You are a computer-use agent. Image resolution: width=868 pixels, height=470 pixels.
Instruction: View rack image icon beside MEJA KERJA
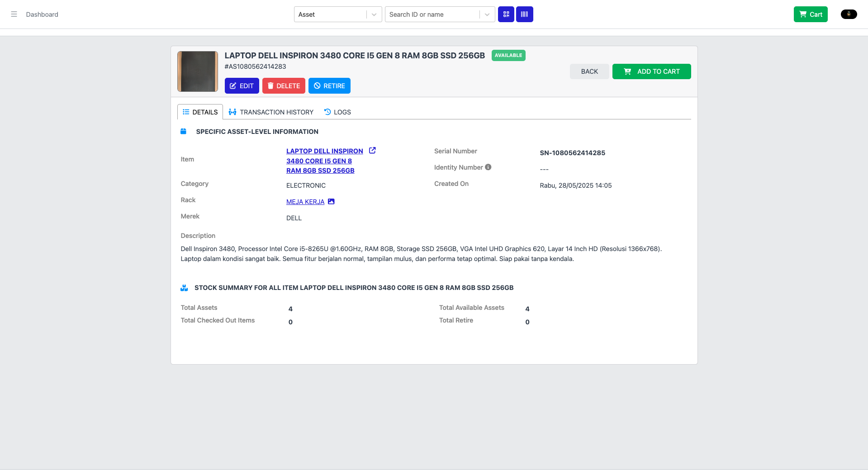click(331, 202)
